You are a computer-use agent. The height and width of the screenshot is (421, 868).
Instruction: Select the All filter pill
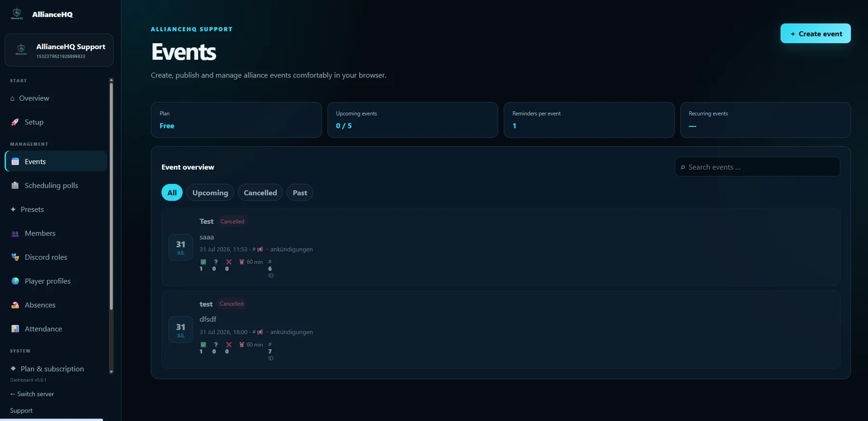pyautogui.click(x=172, y=193)
